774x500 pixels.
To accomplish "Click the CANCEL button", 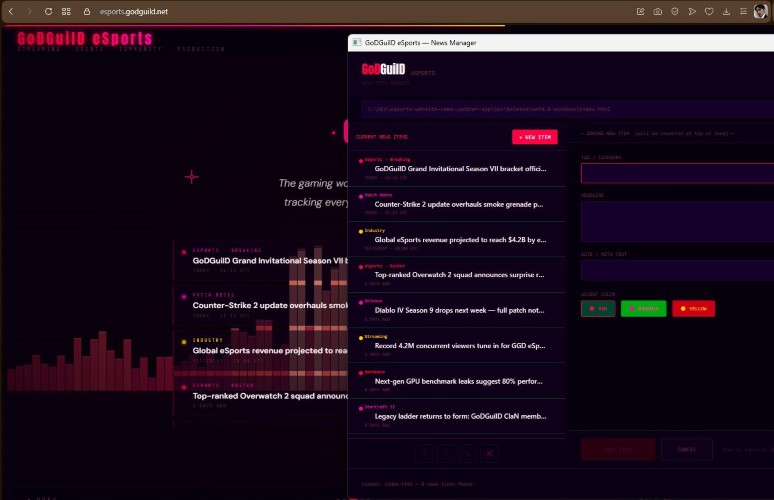I will [x=687, y=450].
